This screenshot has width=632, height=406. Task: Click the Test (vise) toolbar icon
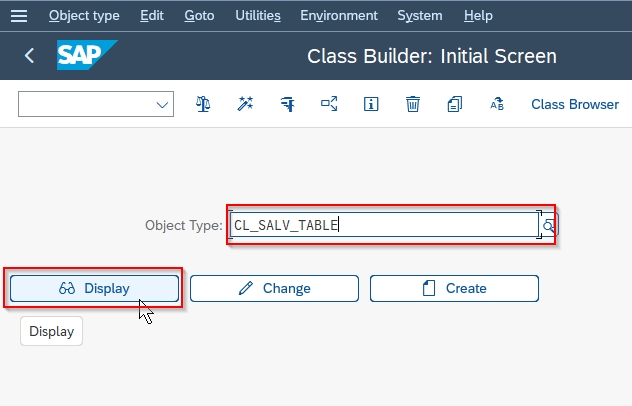coord(287,104)
